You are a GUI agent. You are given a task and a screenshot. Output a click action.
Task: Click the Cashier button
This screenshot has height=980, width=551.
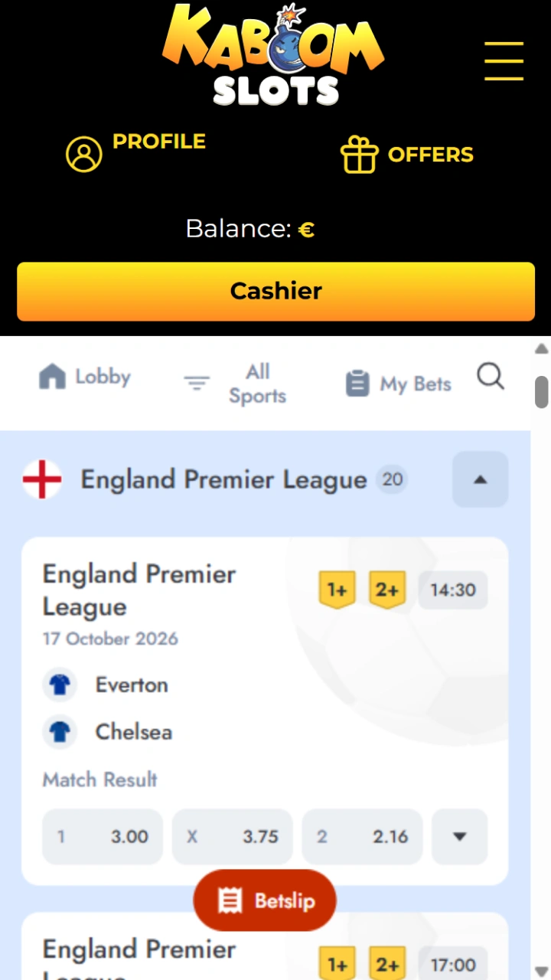click(x=275, y=291)
